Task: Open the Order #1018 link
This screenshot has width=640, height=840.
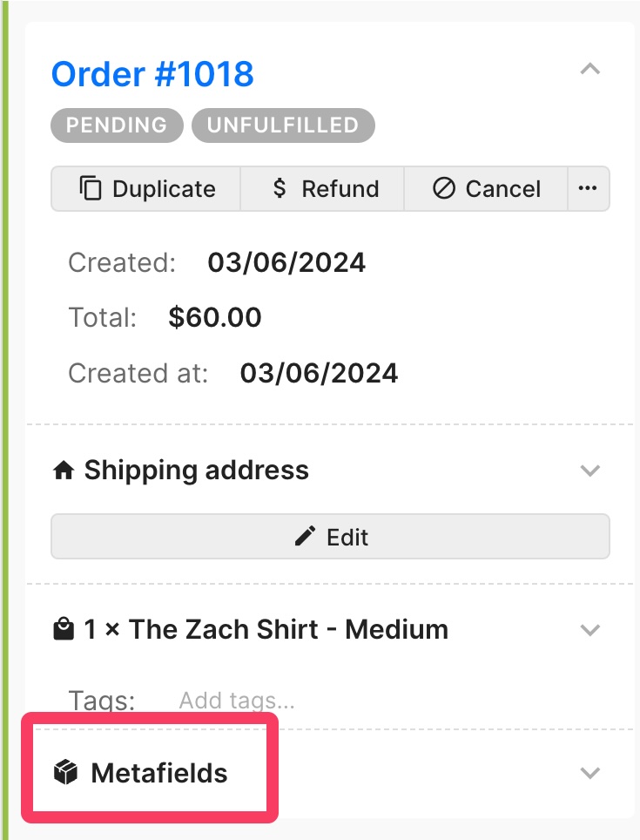Action: point(152,74)
